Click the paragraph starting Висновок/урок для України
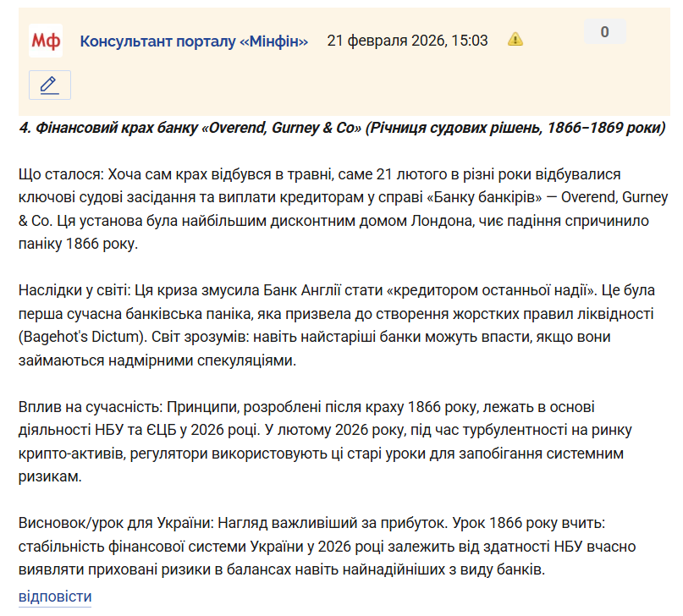This screenshot has height=616, width=683. [x=327, y=546]
